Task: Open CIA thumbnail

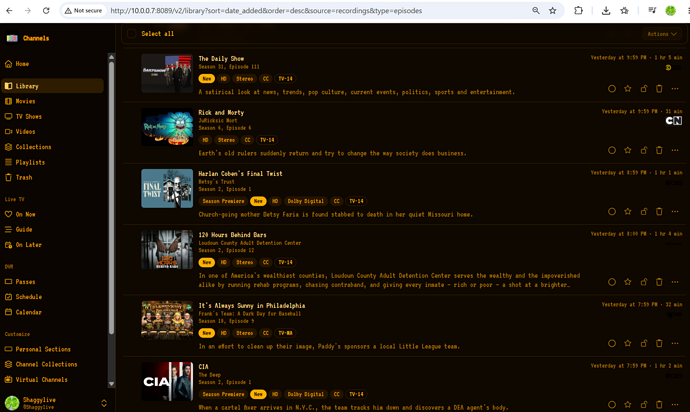Action: coord(167,381)
